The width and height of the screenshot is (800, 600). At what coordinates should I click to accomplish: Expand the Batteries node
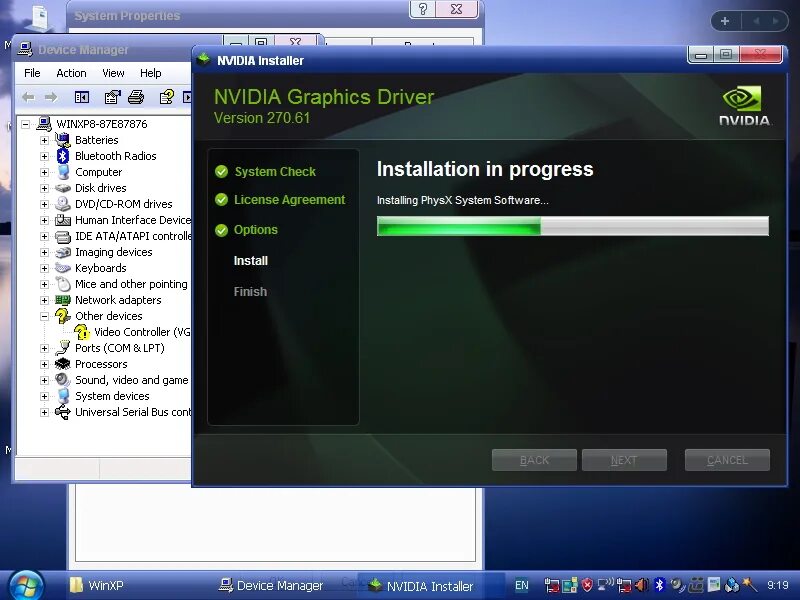point(44,140)
